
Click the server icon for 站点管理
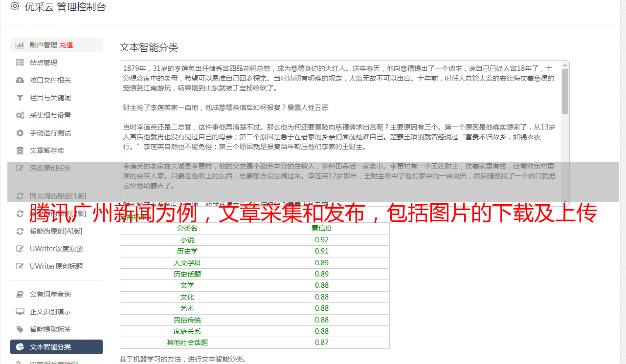[20, 63]
